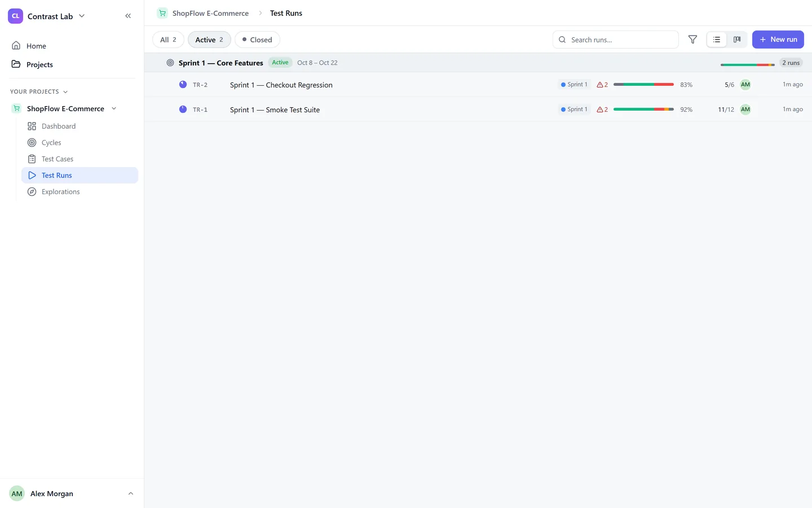
Task: Switch to the Closed runs tab
Action: point(257,40)
